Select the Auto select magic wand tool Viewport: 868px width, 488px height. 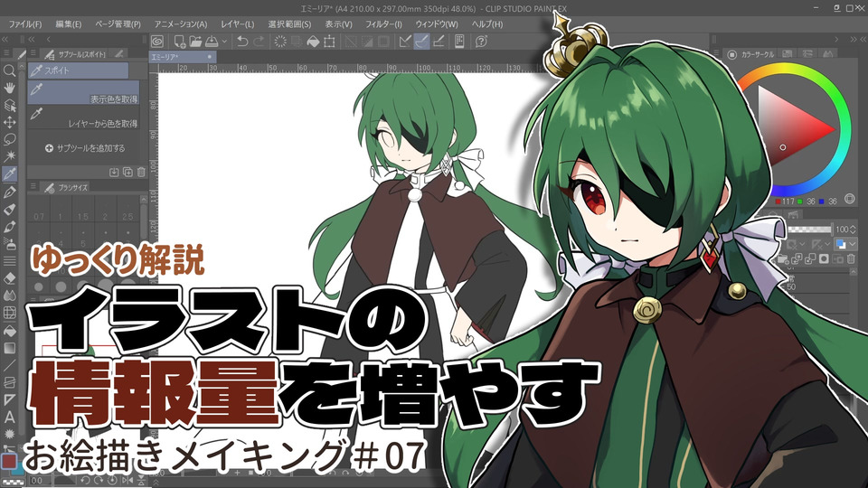pyautogui.click(x=9, y=156)
